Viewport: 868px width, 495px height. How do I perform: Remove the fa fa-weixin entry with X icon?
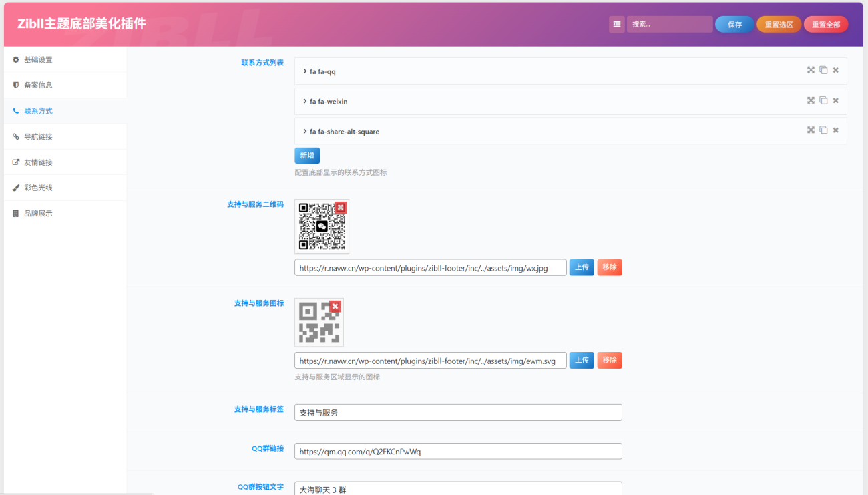835,100
